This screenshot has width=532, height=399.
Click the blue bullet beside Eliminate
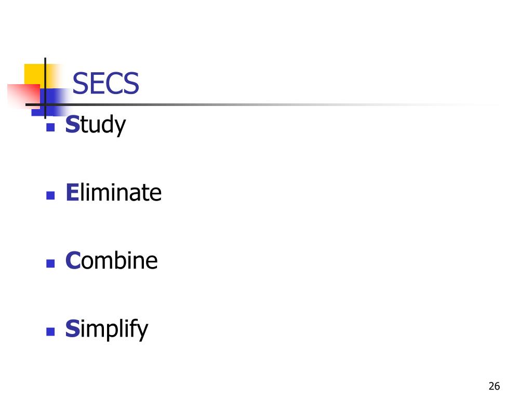[x=50, y=195]
